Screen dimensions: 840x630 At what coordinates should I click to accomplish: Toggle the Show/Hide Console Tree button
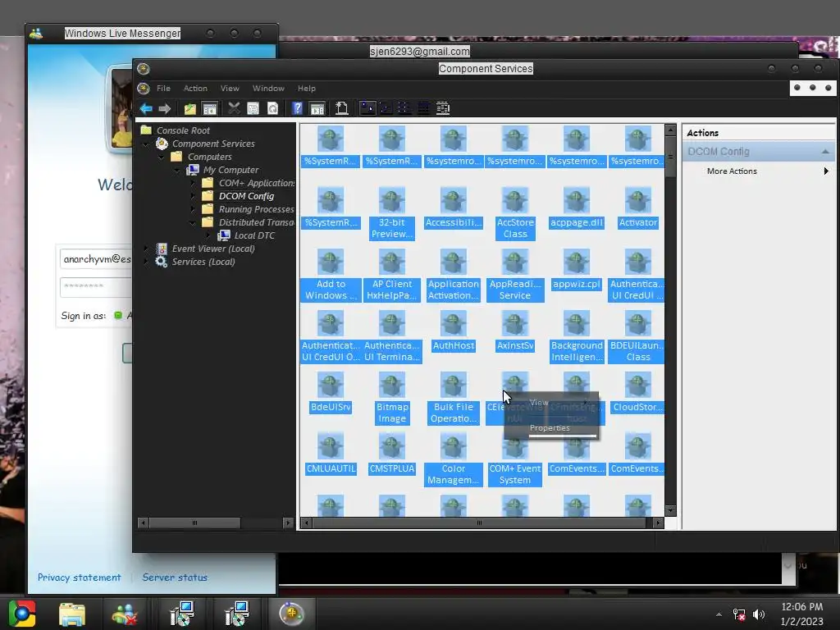click(210, 109)
